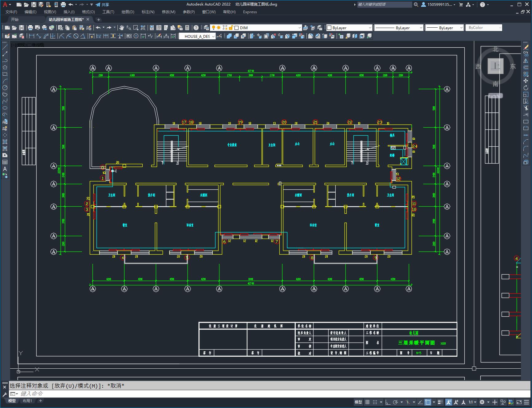Open the QuickCalc calculator icon
532x408 pixels.
point(187,28)
